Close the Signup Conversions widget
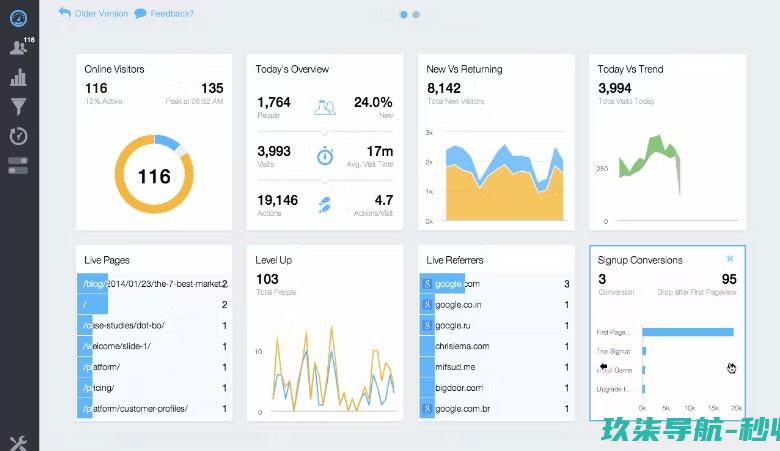780x451 pixels. coord(730,259)
